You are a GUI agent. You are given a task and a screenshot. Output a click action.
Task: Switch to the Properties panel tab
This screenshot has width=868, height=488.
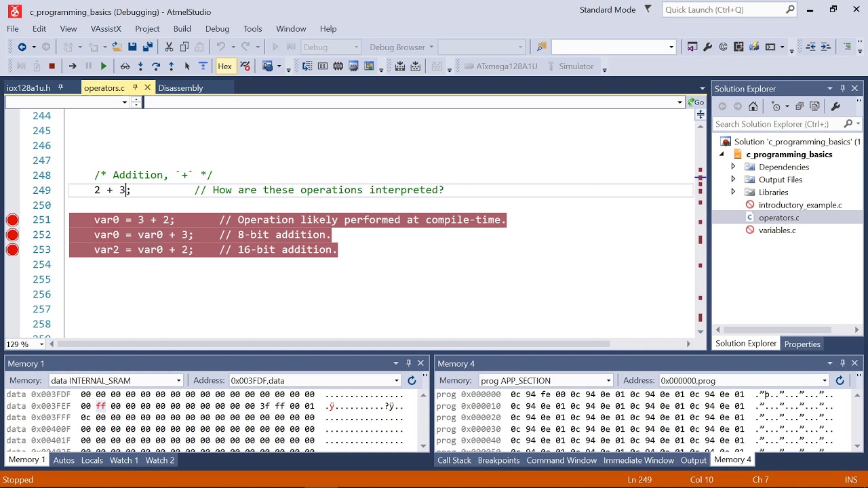pos(802,344)
